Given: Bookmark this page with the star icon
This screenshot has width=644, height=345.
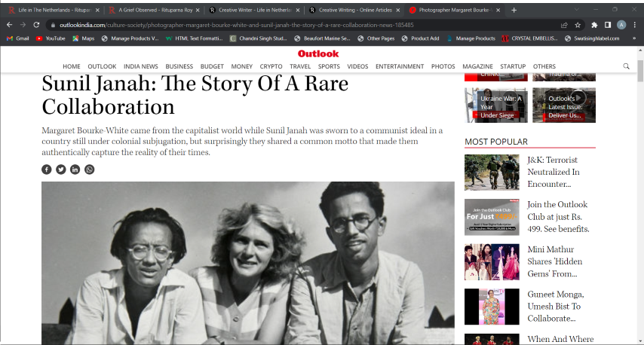Looking at the screenshot, I should 578,25.
